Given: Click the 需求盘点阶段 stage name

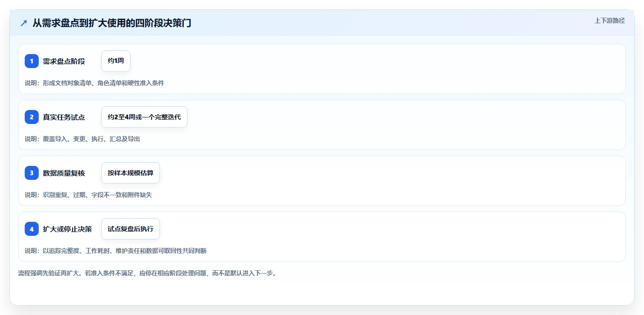Looking at the screenshot, I should coord(64,62).
